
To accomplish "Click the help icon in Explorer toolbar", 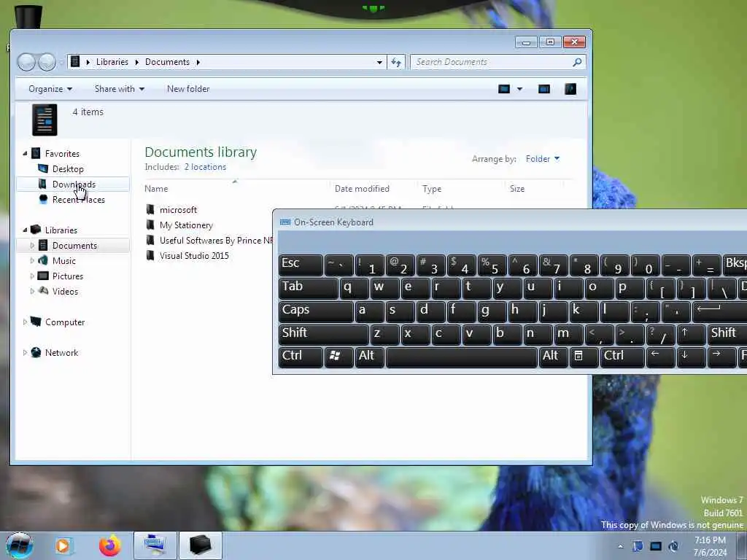I will (x=570, y=89).
